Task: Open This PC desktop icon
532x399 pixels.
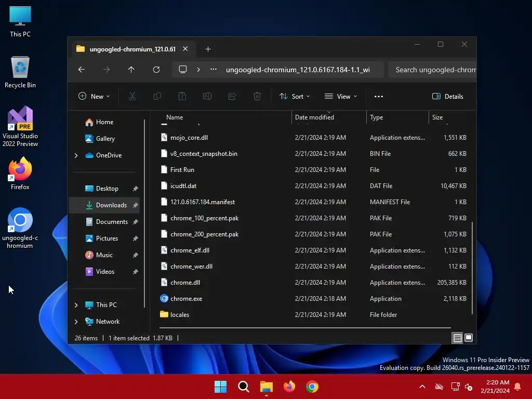Action: point(20,22)
